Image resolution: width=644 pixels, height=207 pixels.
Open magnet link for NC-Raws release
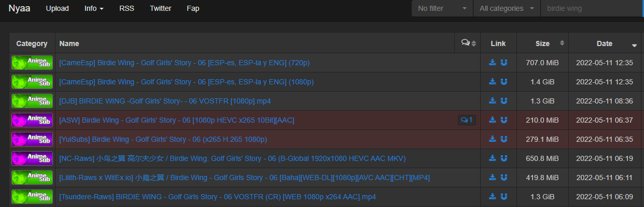point(503,158)
